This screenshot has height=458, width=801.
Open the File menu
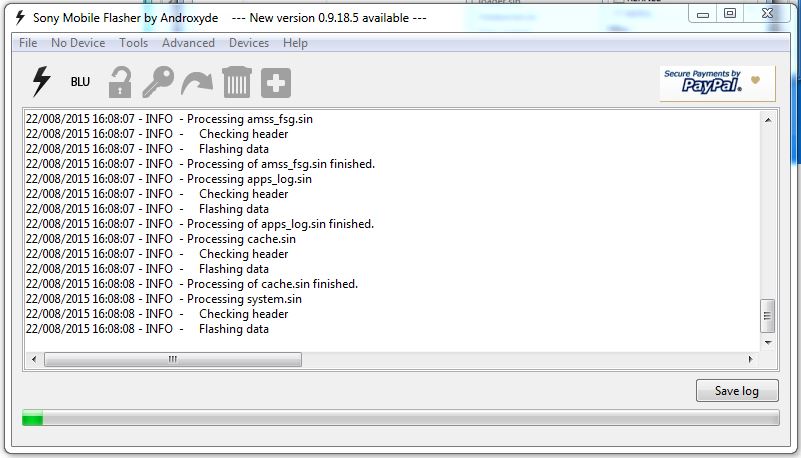tap(28, 43)
